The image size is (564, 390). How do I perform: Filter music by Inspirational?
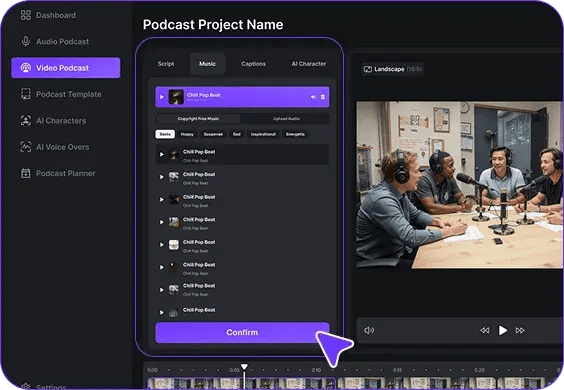(x=263, y=134)
